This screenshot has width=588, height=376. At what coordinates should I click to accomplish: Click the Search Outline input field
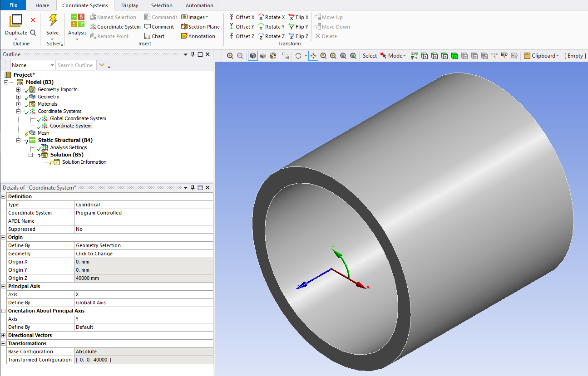click(x=76, y=65)
